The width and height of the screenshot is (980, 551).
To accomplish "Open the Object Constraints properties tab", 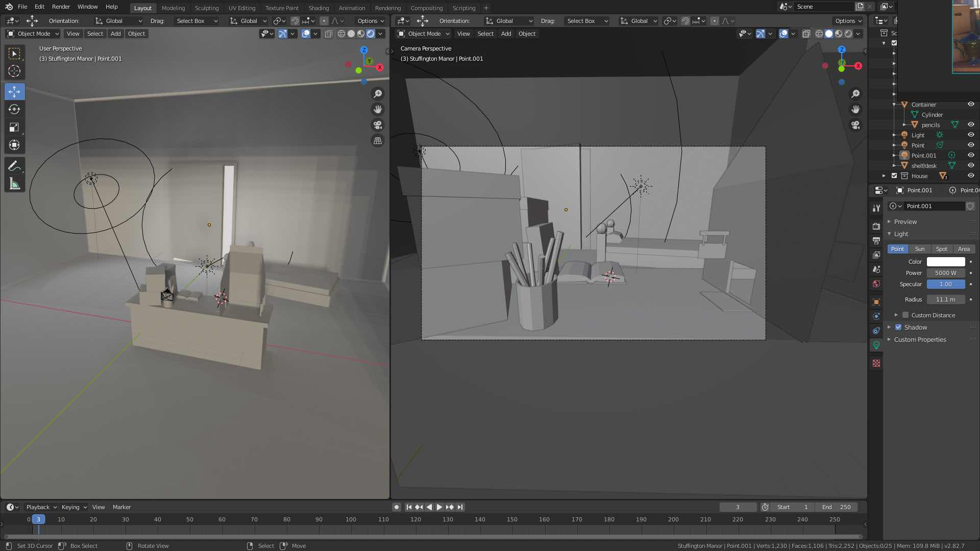I will tap(876, 331).
